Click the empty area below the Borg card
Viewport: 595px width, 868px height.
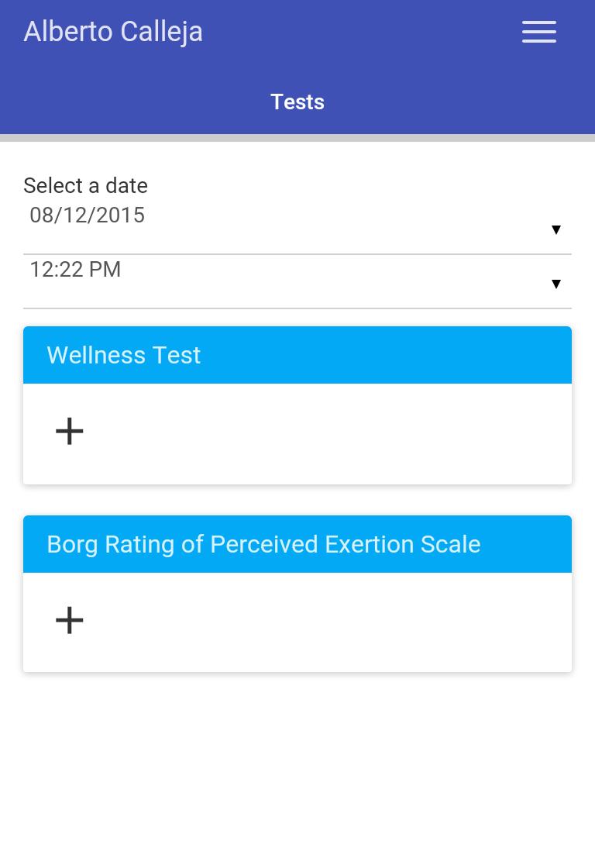pos(297,767)
